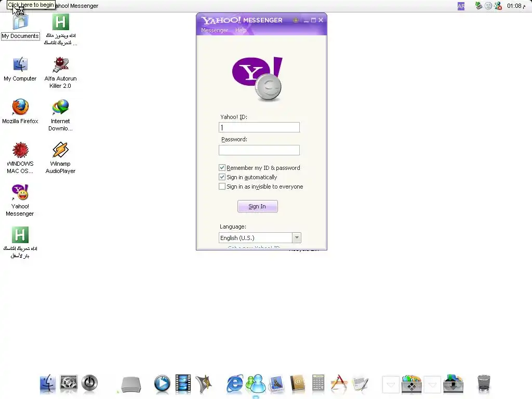Open the Trash can in the dock

pos(484,384)
